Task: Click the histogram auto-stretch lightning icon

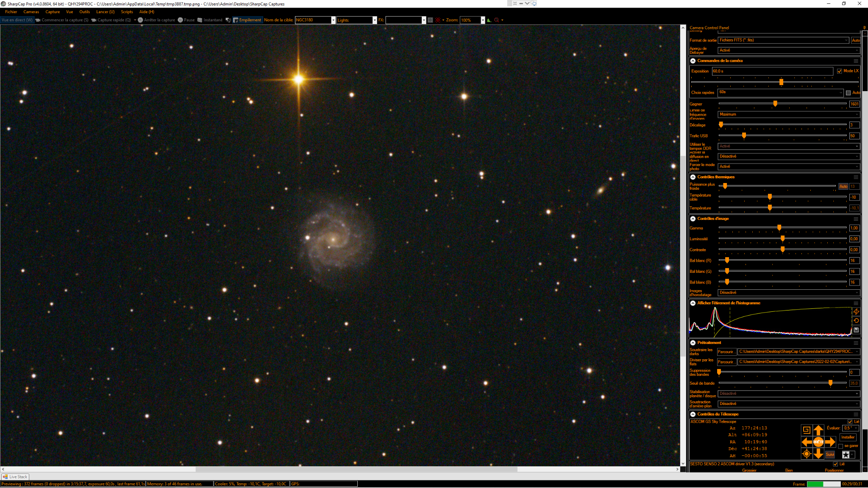Action: coord(856,311)
